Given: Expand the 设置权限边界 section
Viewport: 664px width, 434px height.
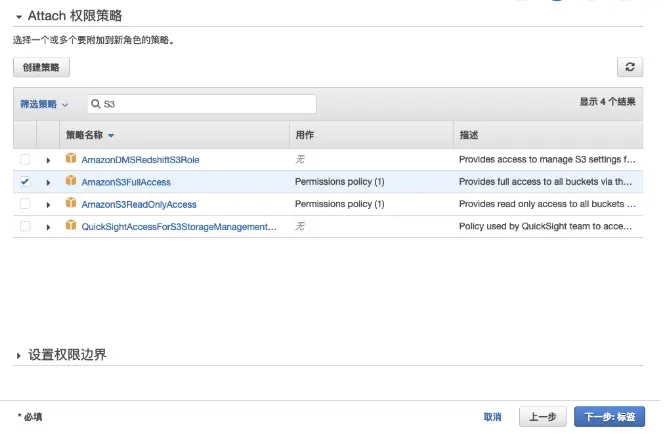Looking at the screenshot, I should coord(19,356).
